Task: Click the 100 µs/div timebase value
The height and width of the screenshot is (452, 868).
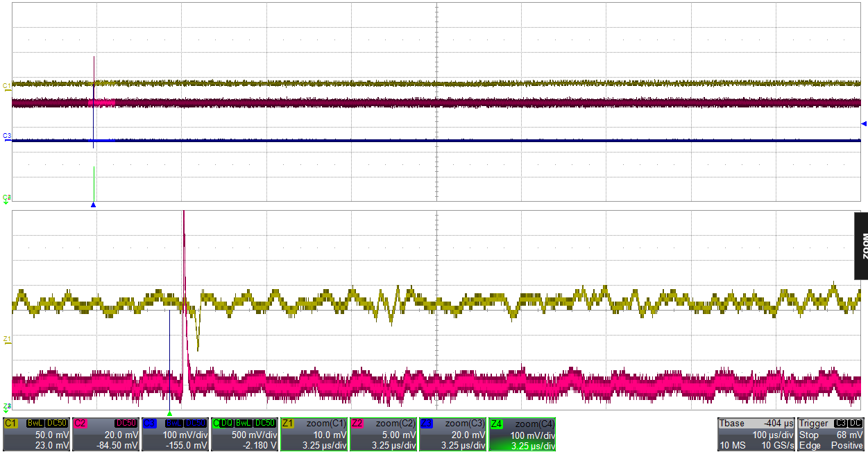Action: tap(773, 435)
